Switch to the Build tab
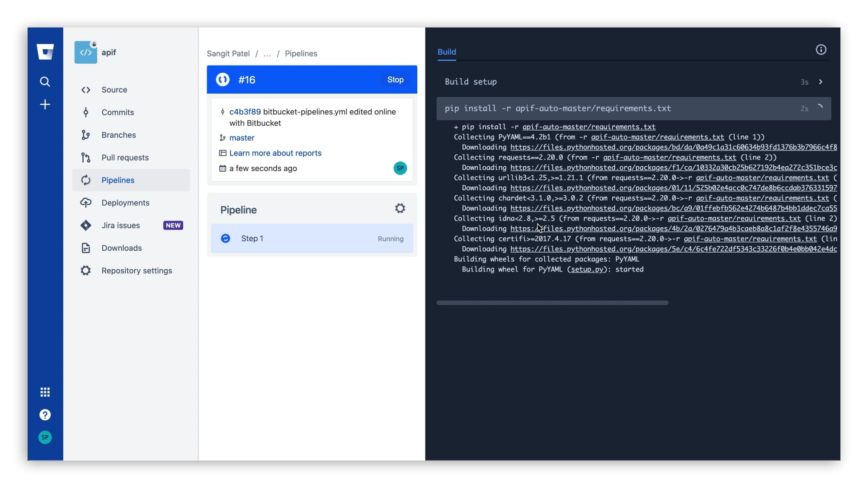This screenshot has height=488, width=868. (447, 52)
